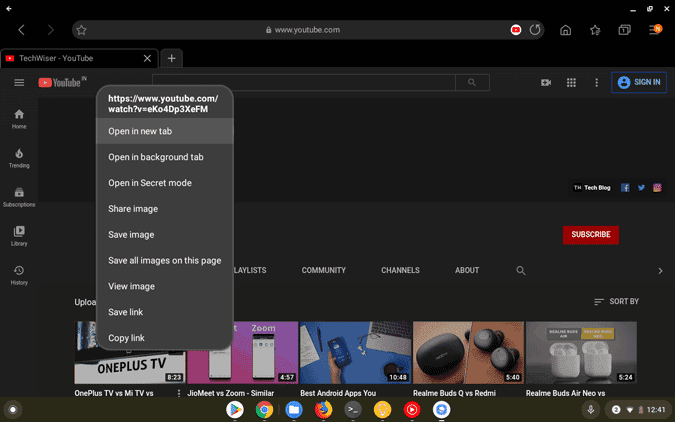This screenshot has width=675, height=422.
Task: Bookmark page with address bar star
Action: click(x=81, y=30)
